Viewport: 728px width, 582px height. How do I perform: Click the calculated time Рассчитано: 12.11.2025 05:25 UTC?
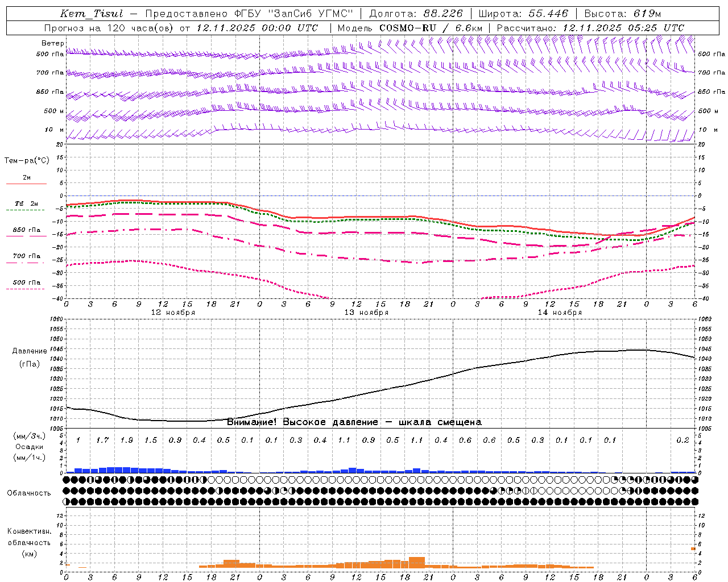590,28
